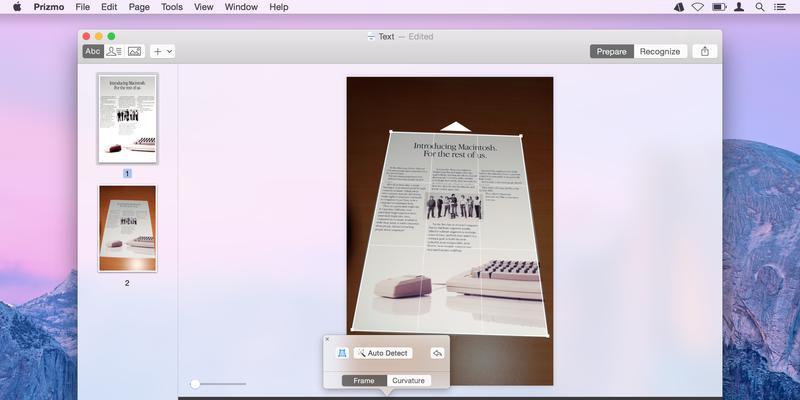Select page 2 thumbnail
The image size is (800, 400).
[128, 228]
